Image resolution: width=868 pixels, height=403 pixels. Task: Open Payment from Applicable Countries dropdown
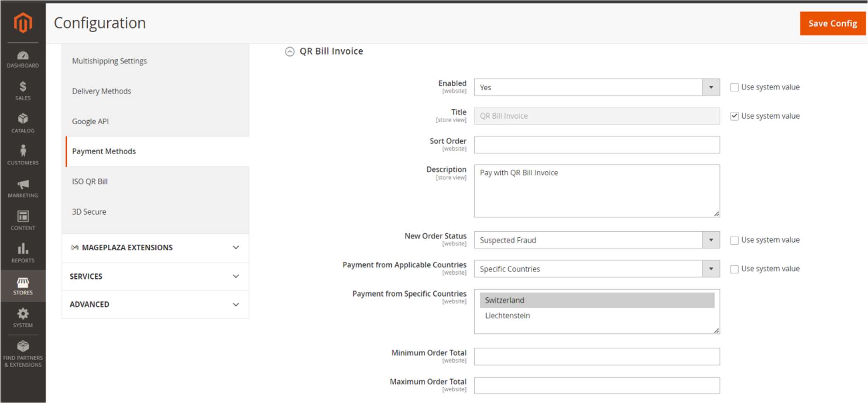596,269
